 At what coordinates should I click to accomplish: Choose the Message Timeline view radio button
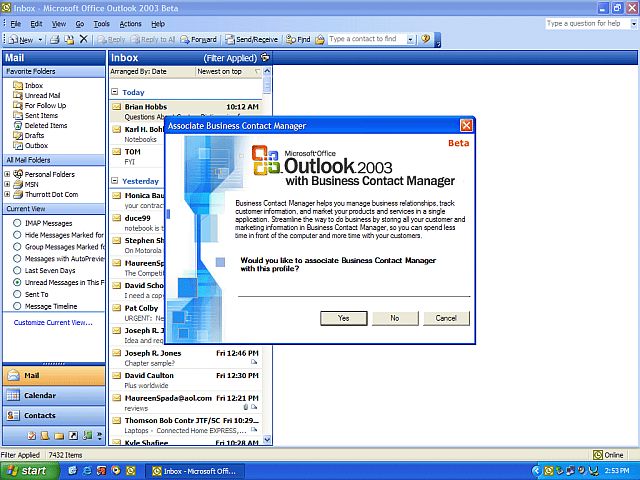pos(17,307)
